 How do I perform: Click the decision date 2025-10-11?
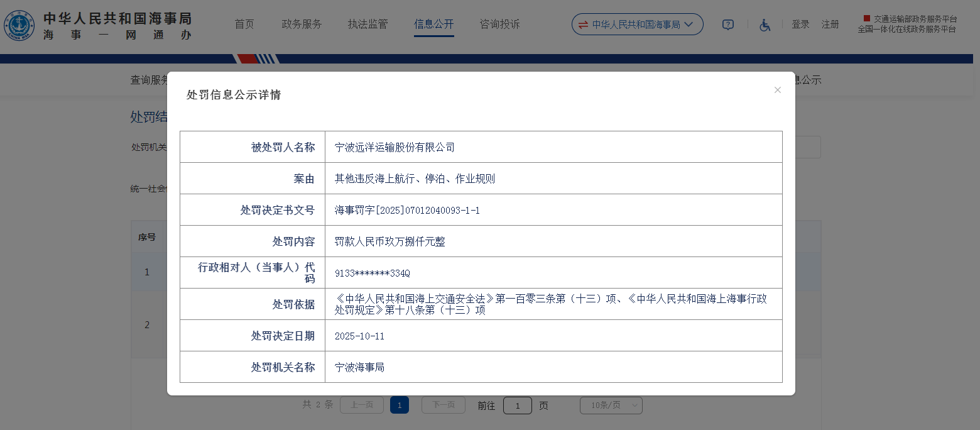[359, 336]
